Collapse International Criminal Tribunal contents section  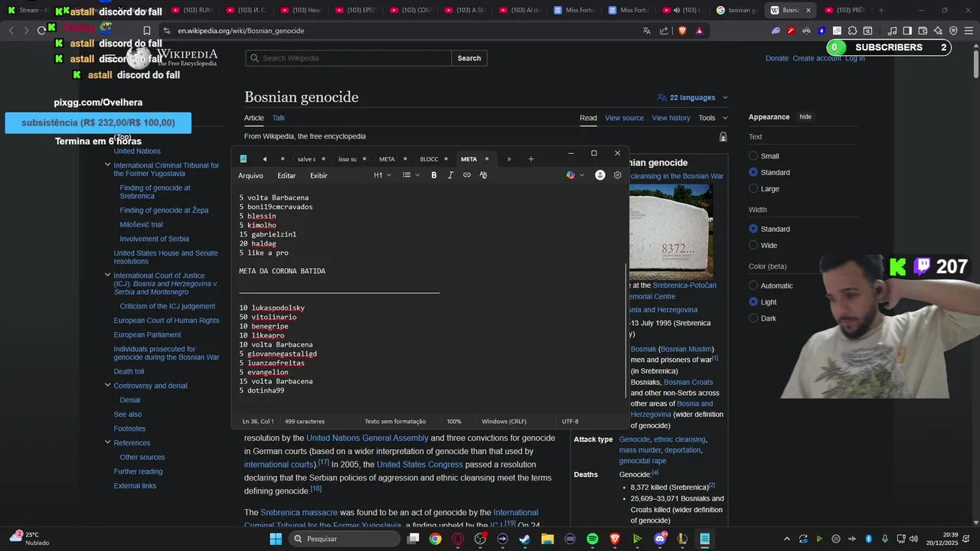coord(107,165)
